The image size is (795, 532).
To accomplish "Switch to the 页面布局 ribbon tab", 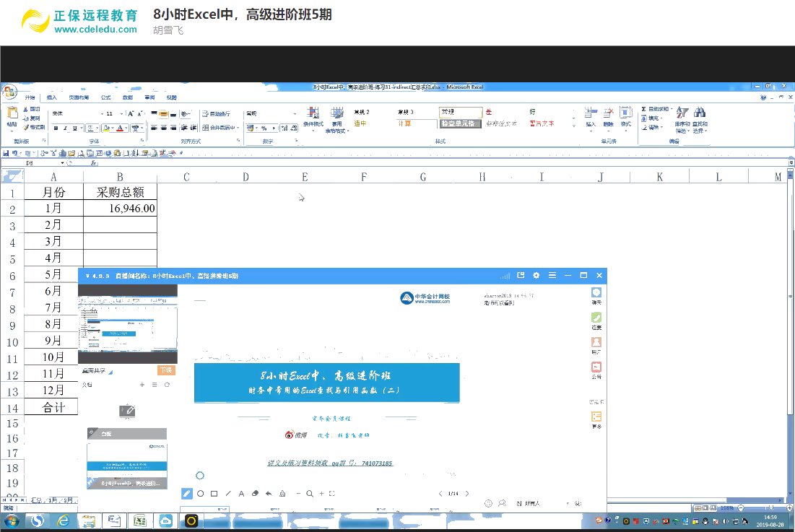I will (79, 97).
